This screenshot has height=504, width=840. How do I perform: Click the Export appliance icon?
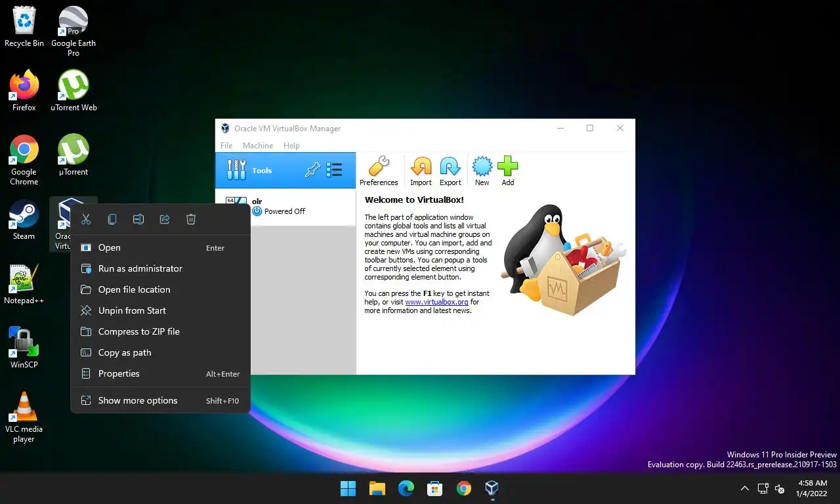coord(450,171)
